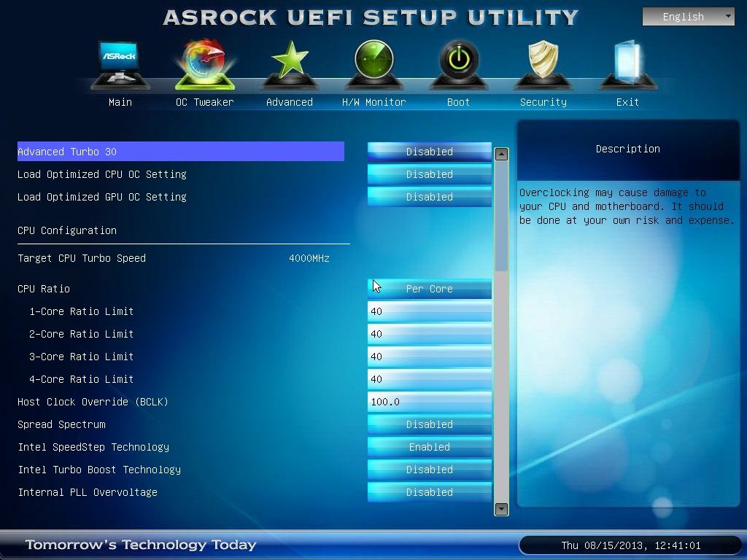Select the 2-Core Ratio Limit label

tap(82, 334)
